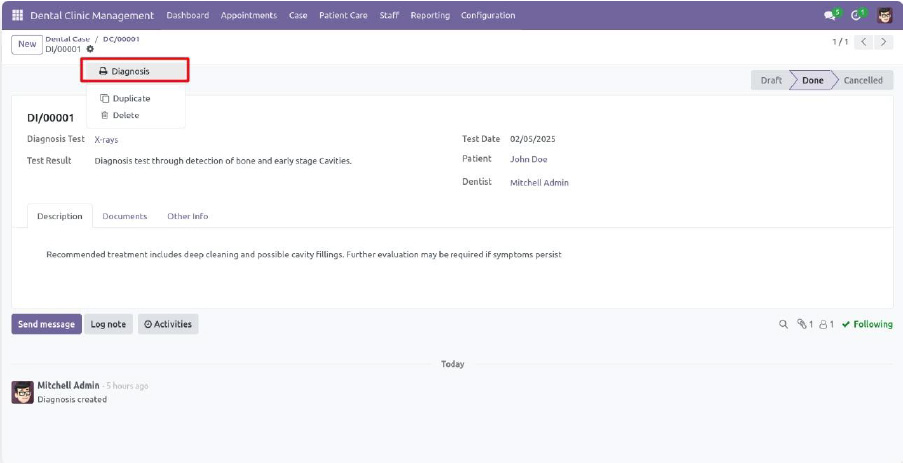Select Diagnosis print option in menu

(131, 71)
